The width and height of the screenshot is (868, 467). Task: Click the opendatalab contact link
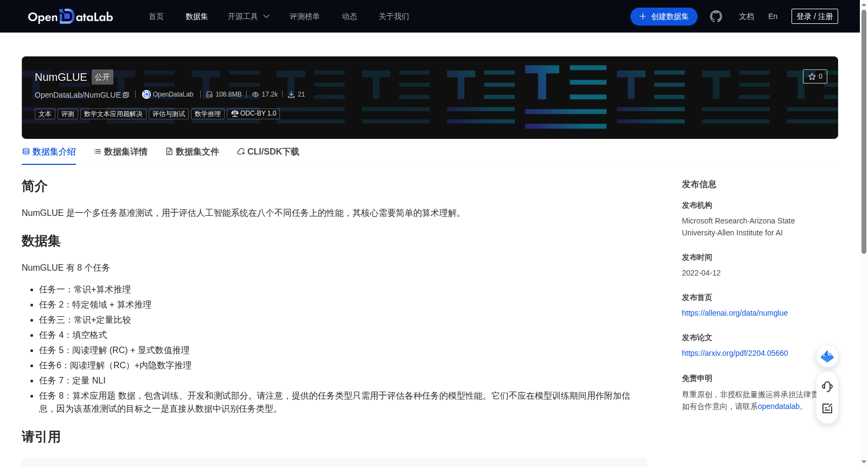779,406
